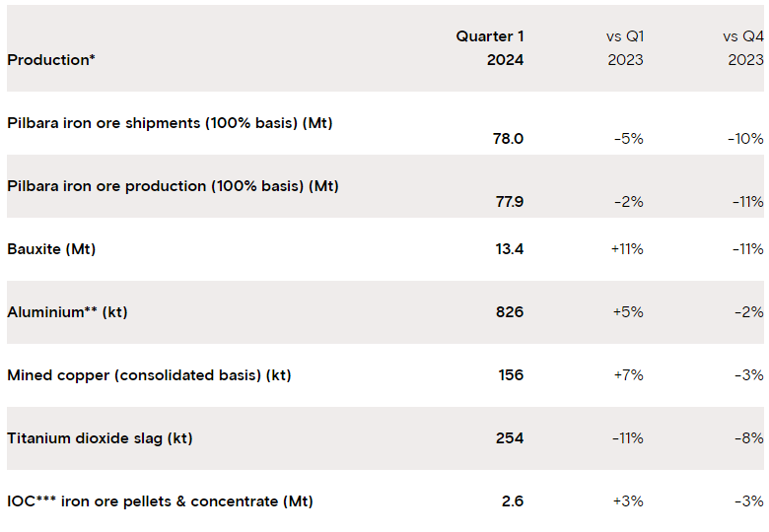Viewport: 769px width, 532px height.
Task: Select the Mined copper row label
Action: point(149,375)
